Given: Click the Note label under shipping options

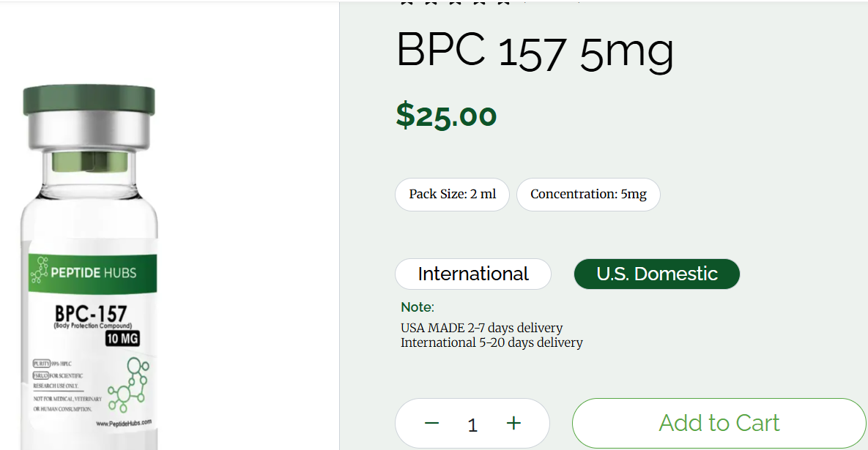Looking at the screenshot, I should point(417,307).
